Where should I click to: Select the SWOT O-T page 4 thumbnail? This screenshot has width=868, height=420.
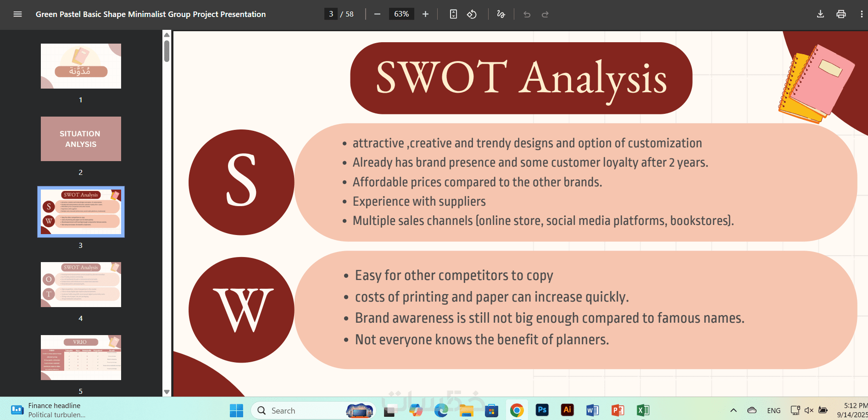click(x=81, y=285)
